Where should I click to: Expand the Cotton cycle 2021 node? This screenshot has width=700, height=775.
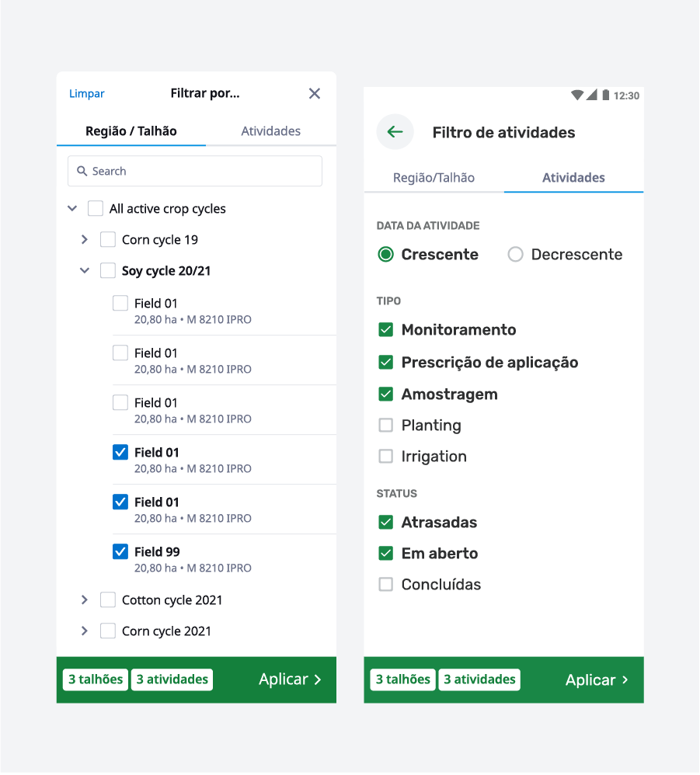point(85,600)
